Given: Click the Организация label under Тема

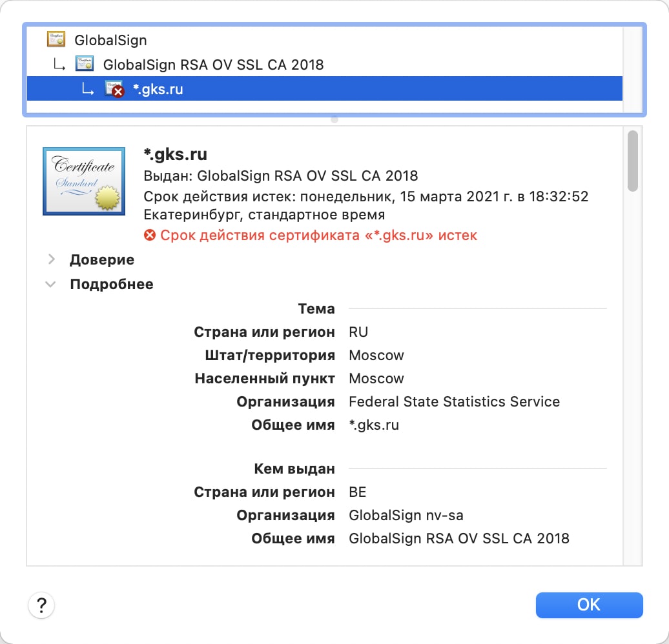Looking at the screenshot, I should point(285,402).
